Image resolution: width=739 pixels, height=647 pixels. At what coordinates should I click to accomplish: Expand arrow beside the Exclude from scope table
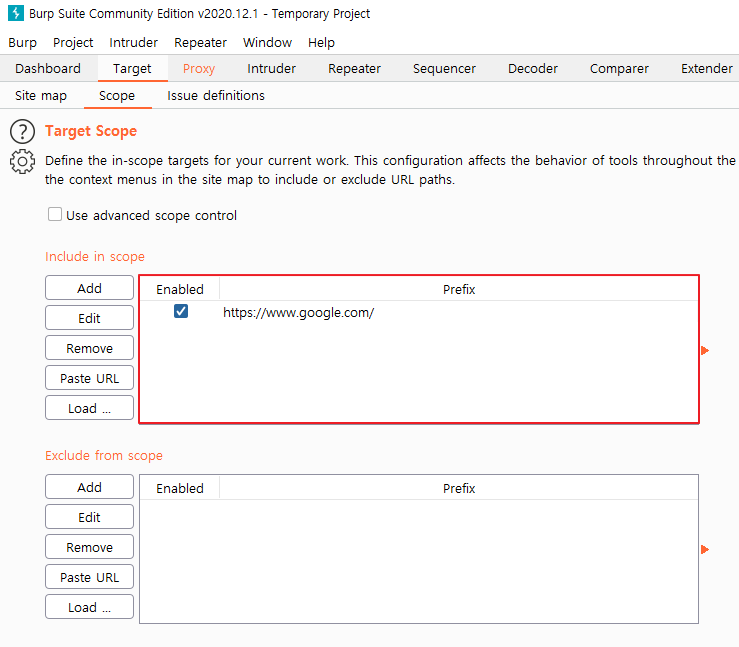point(705,549)
